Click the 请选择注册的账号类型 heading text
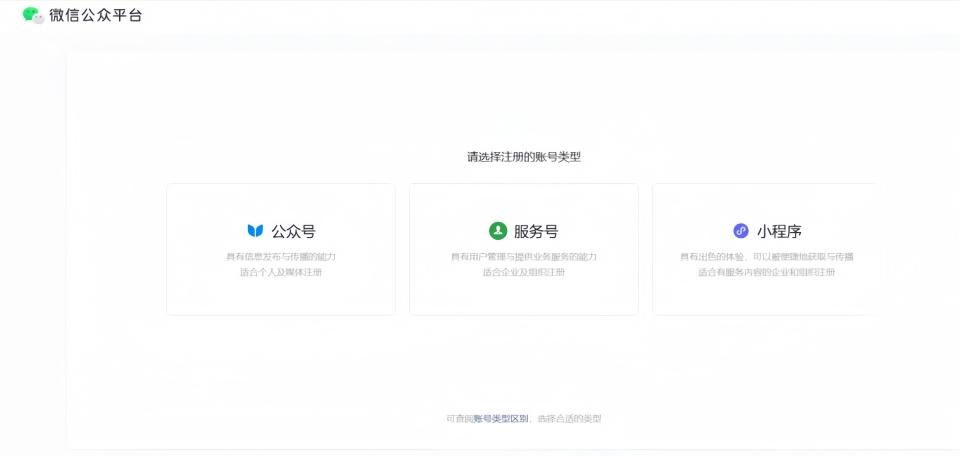Screen dimensions: 960x456 coord(524,157)
